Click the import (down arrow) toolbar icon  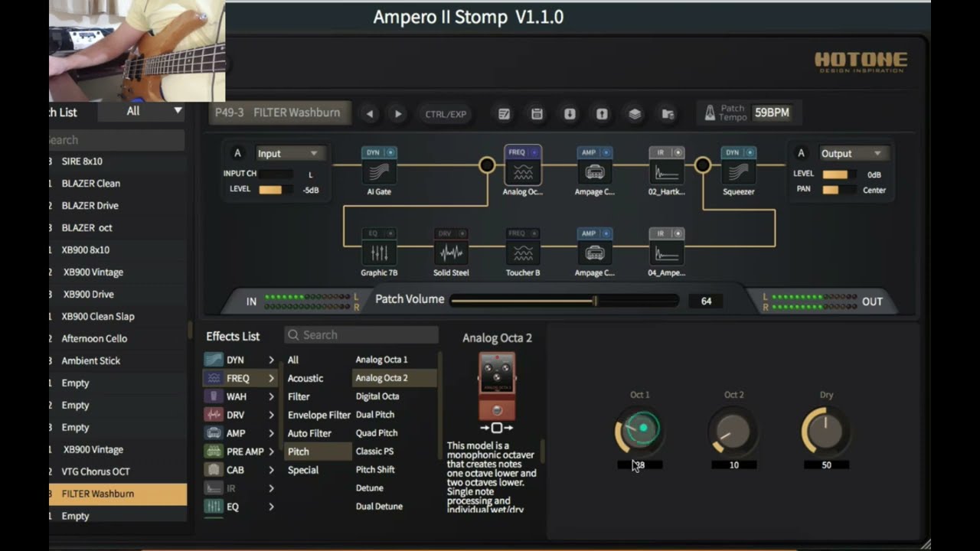570,114
